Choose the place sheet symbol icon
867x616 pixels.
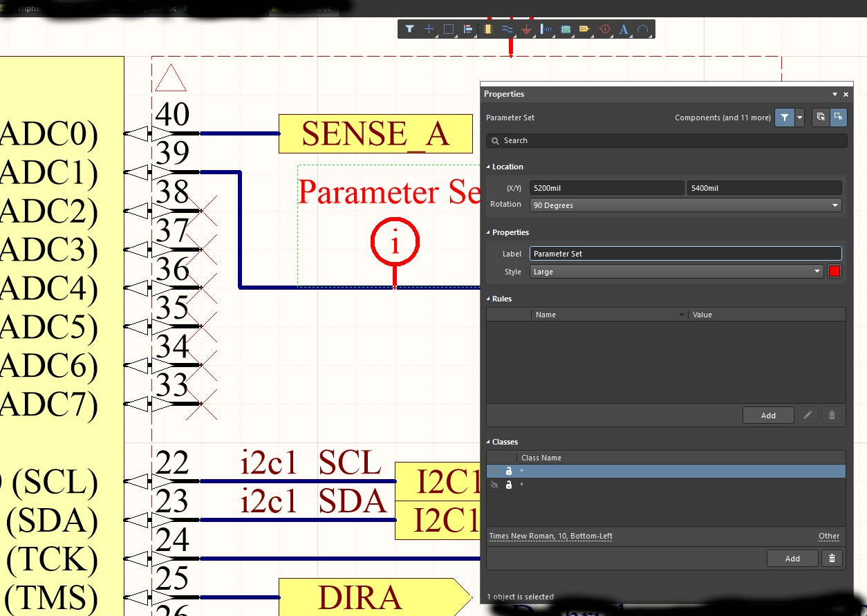click(566, 29)
